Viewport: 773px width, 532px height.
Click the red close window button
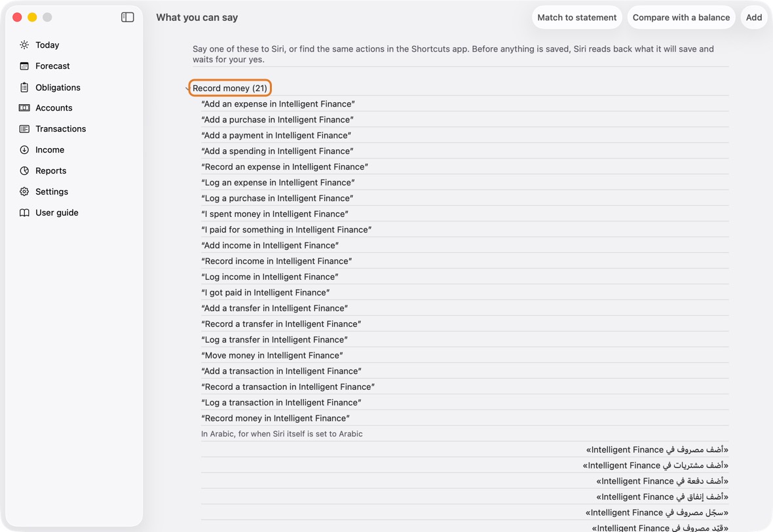click(17, 17)
